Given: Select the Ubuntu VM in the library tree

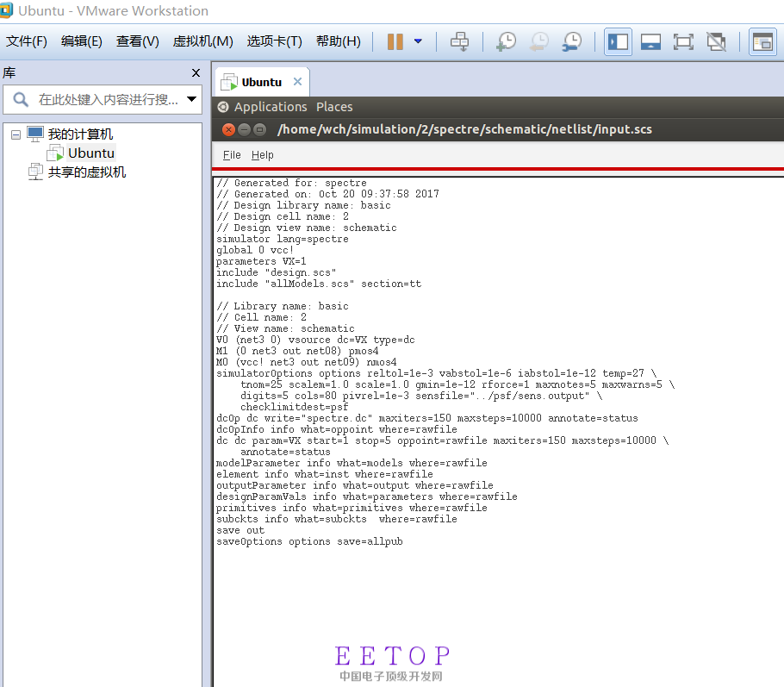Looking at the screenshot, I should point(91,153).
